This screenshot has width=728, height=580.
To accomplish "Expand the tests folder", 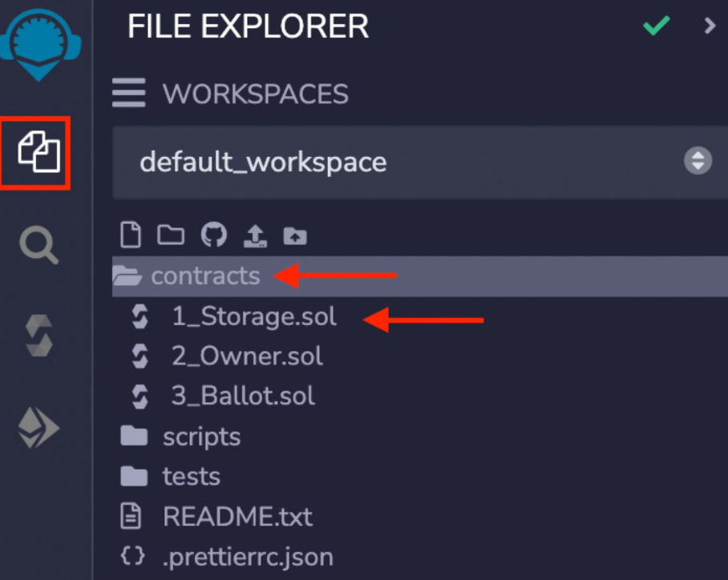I will 192,477.
